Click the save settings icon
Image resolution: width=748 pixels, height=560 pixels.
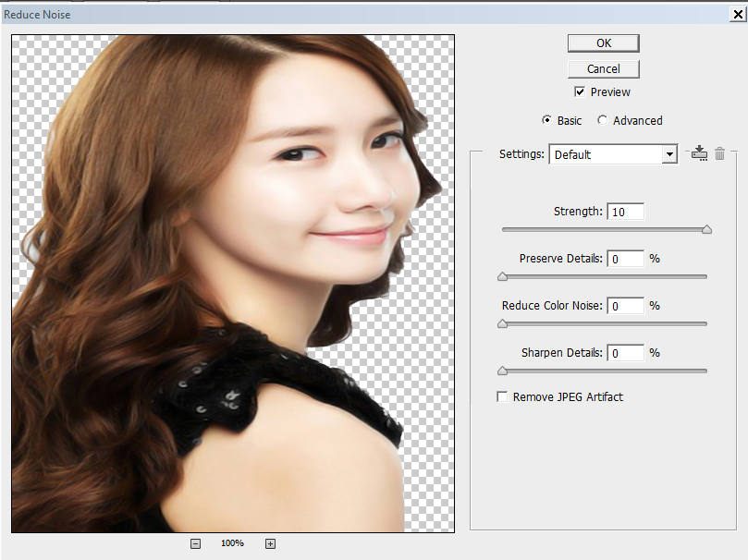(x=699, y=153)
